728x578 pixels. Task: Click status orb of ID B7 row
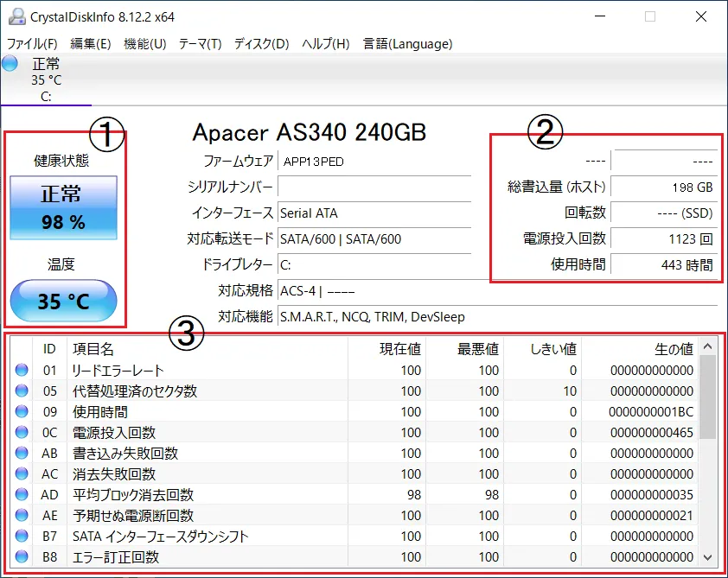tap(22, 536)
